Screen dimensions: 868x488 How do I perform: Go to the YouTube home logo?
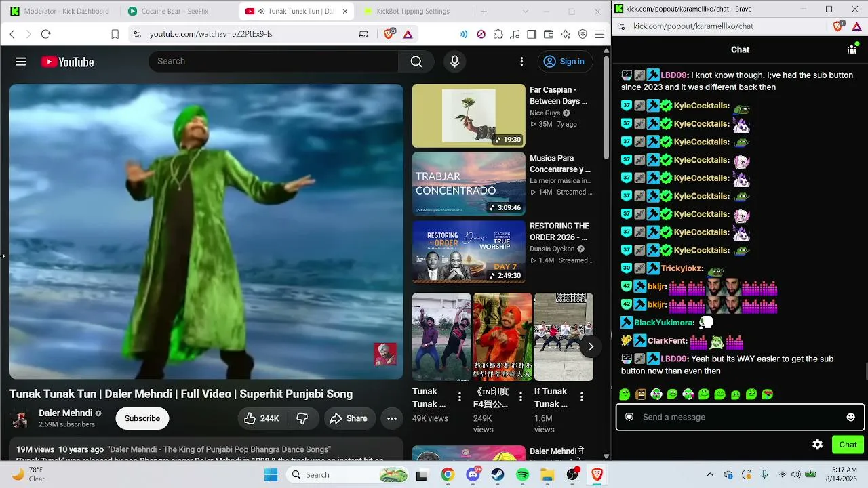[67, 62]
